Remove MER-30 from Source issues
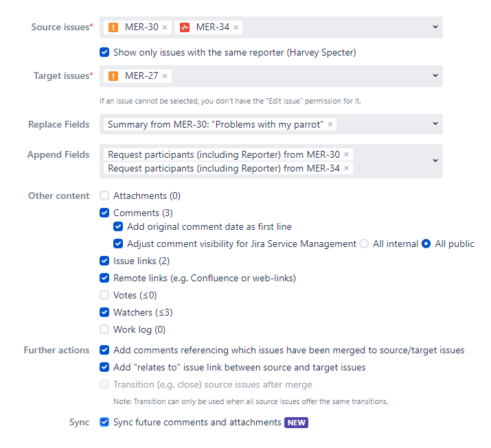 pos(165,27)
